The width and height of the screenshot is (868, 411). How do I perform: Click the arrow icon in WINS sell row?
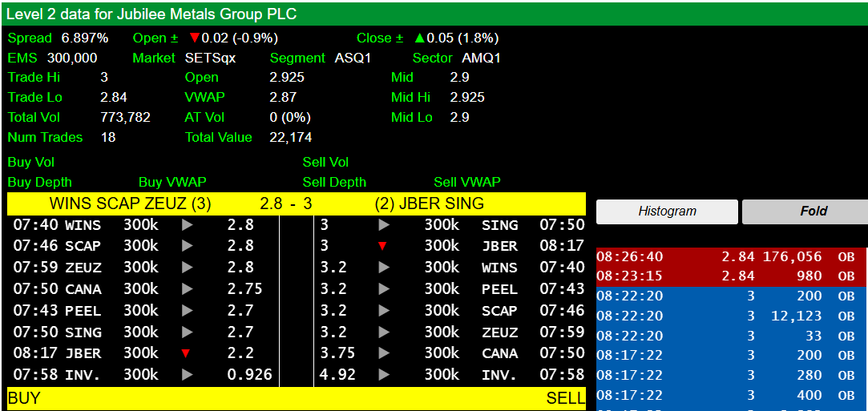click(x=384, y=268)
